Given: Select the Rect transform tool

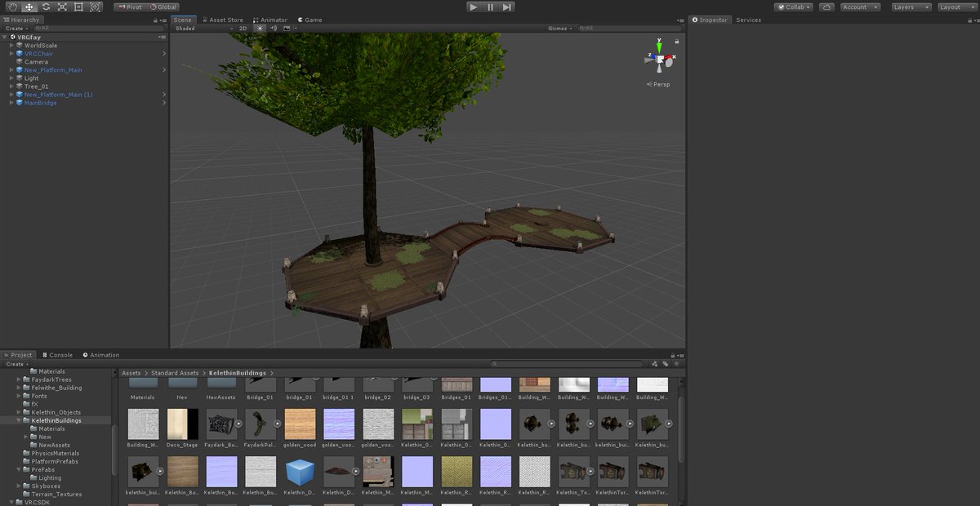Looking at the screenshot, I should tap(79, 7).
